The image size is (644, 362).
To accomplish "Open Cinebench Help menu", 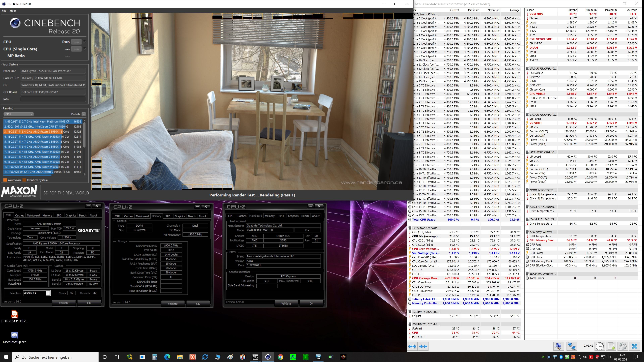I will click(x=13, y=11).
